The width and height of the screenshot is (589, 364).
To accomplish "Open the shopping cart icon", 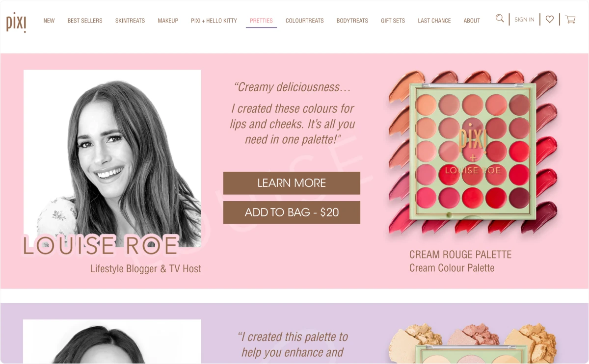I will point(570,20).
